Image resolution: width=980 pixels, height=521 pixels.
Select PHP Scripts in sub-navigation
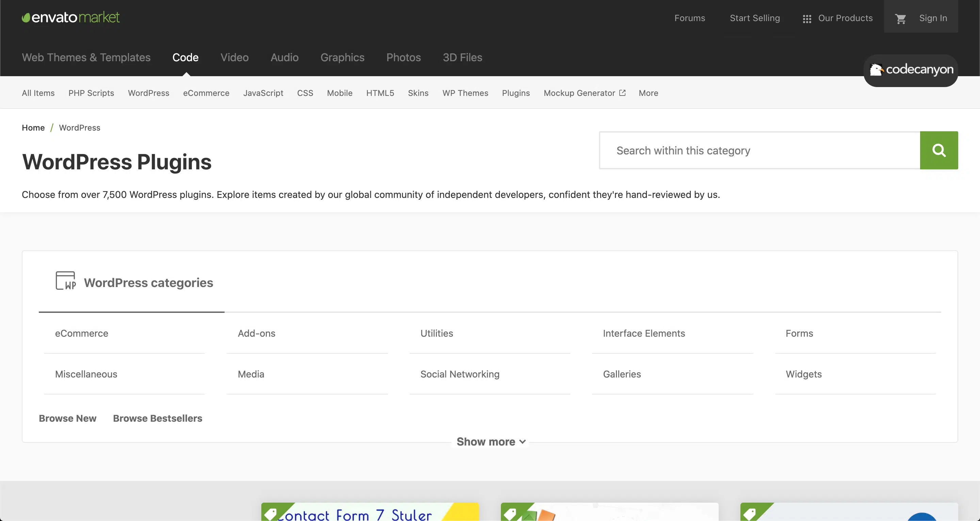tap(91, 93)
